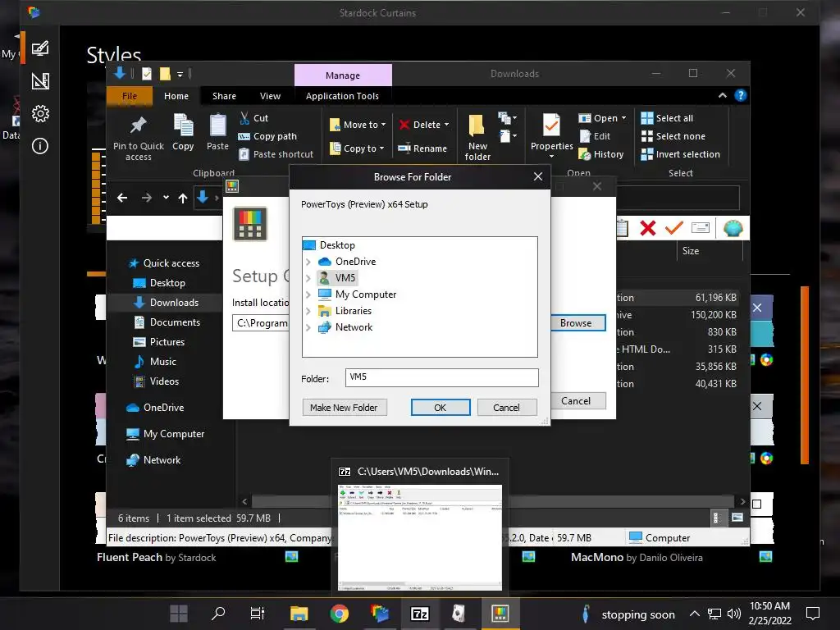Select Network in Explorer navigation pane

[153, 459]
